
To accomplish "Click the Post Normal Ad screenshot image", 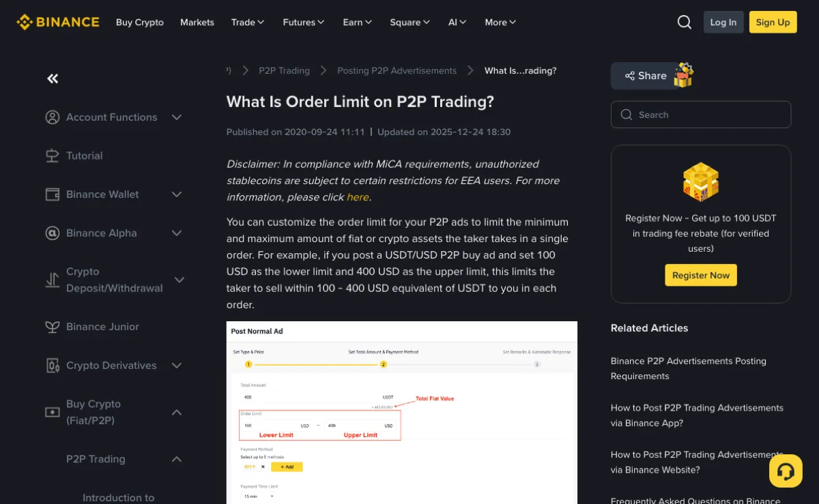I will click(x=402, y=413).
